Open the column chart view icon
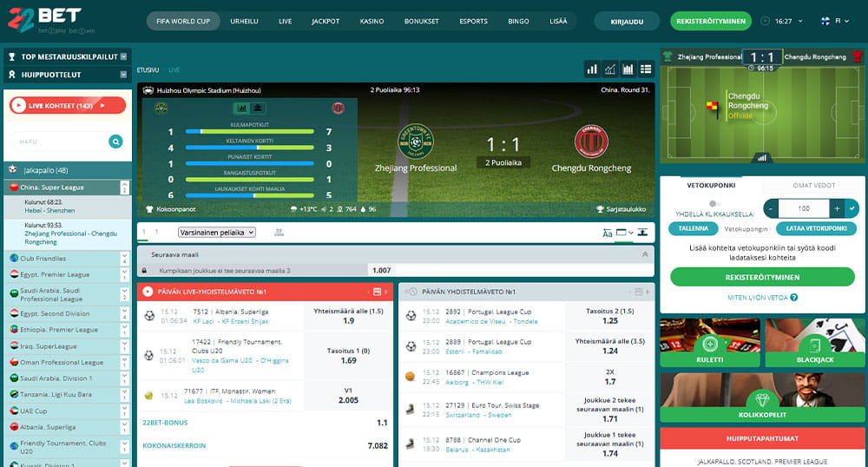 tap(628, 69)
